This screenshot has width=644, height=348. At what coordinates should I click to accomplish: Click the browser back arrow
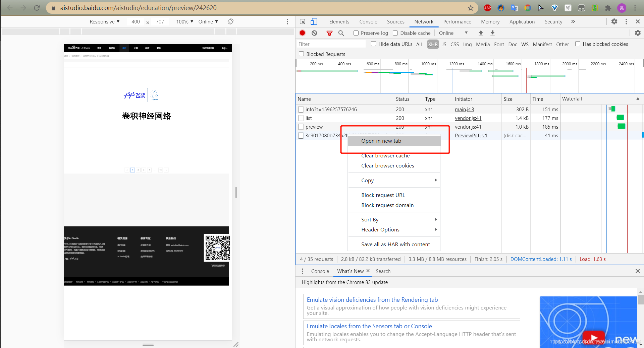click(10, 8)
